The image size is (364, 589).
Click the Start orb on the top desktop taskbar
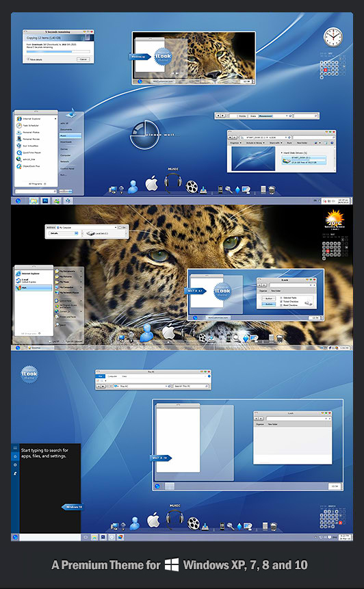pos(18,200)
